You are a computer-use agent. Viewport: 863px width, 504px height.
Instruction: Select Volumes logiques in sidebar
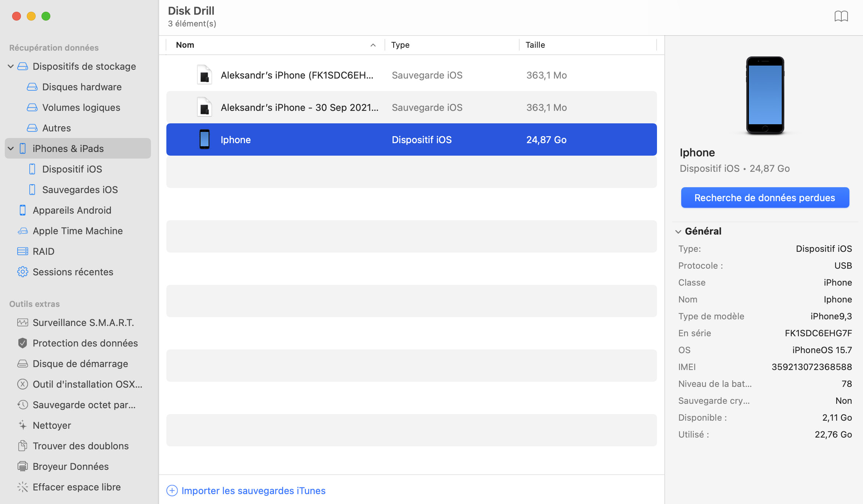(x=81, y=108)
